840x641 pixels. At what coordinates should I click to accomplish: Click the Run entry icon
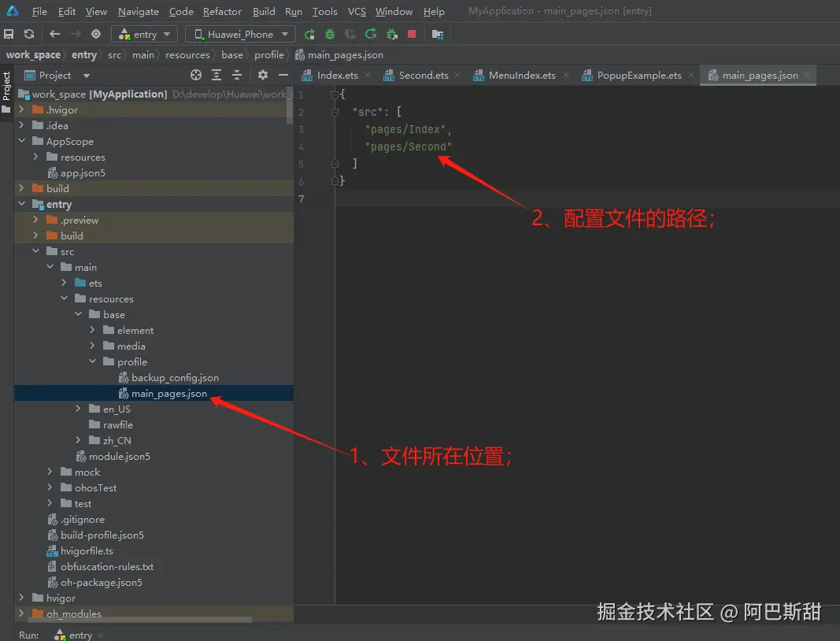point(309,35)
